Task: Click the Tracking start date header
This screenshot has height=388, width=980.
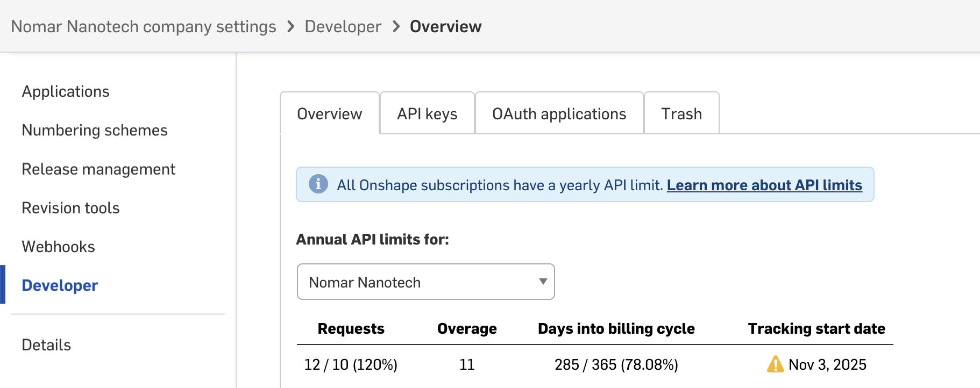Action: click(x=816, y=328)
